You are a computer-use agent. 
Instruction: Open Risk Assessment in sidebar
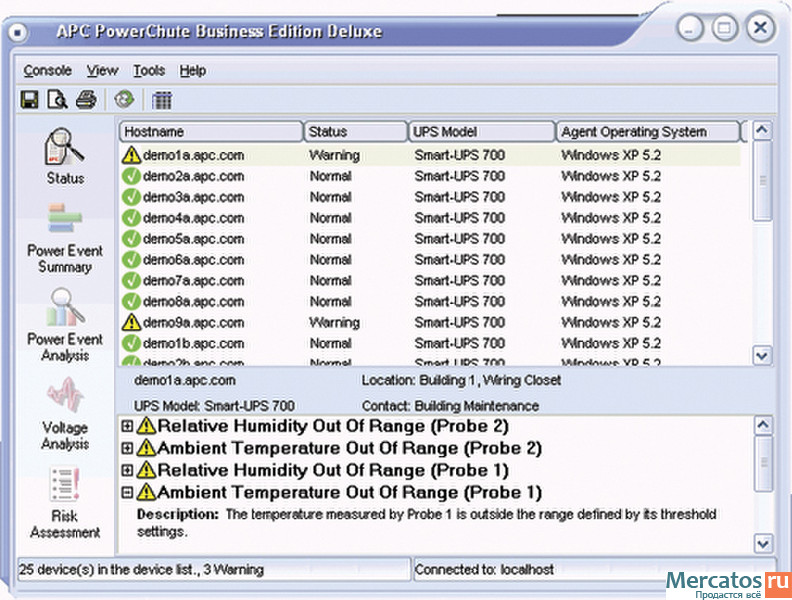coord(65,503)
